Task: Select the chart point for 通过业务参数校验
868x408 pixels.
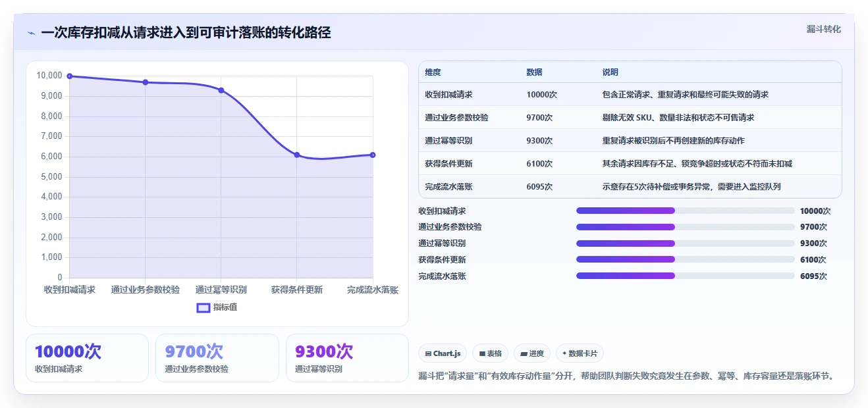Action: pos(146,82)
